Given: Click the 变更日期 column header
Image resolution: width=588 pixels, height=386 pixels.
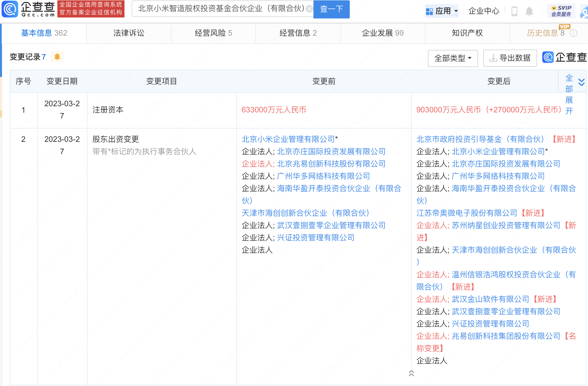Looking at the screenshot, I should point(62,81).
